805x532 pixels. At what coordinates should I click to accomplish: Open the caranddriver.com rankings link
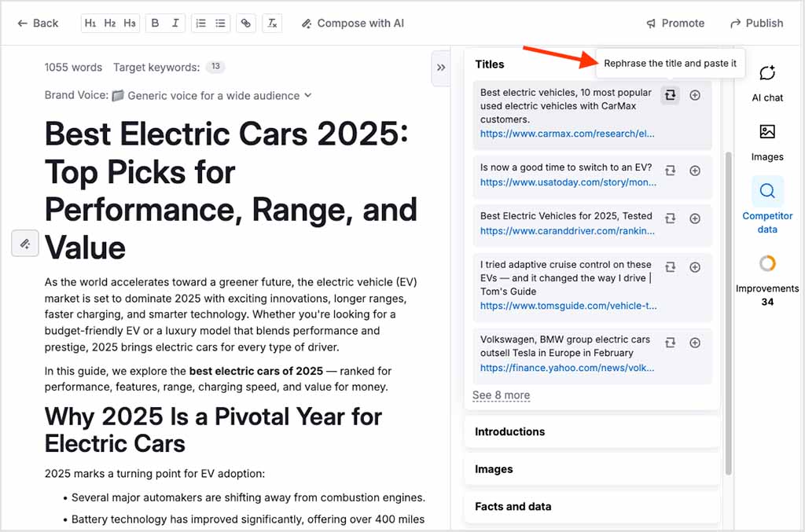point(568,231)
